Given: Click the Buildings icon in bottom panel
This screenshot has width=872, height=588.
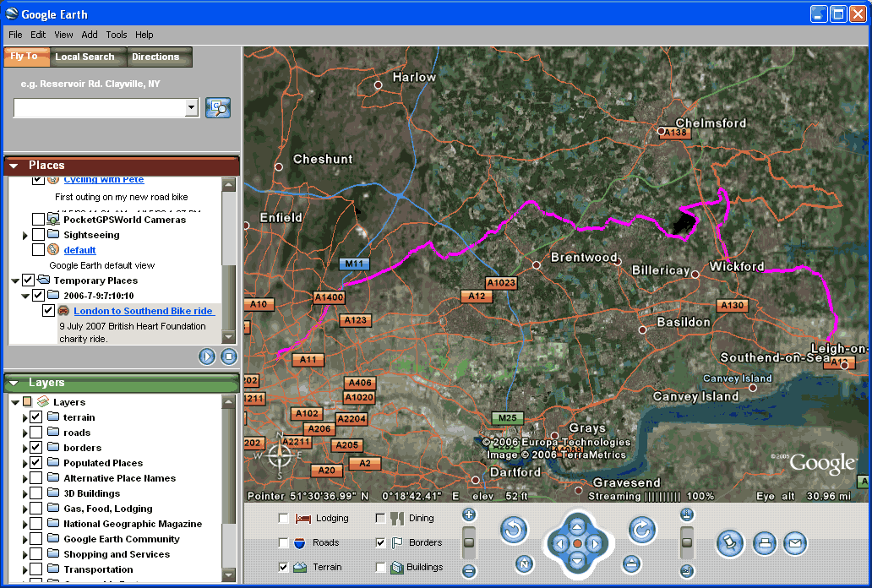Looking at the screenshot, I should (x=396, y=567).
